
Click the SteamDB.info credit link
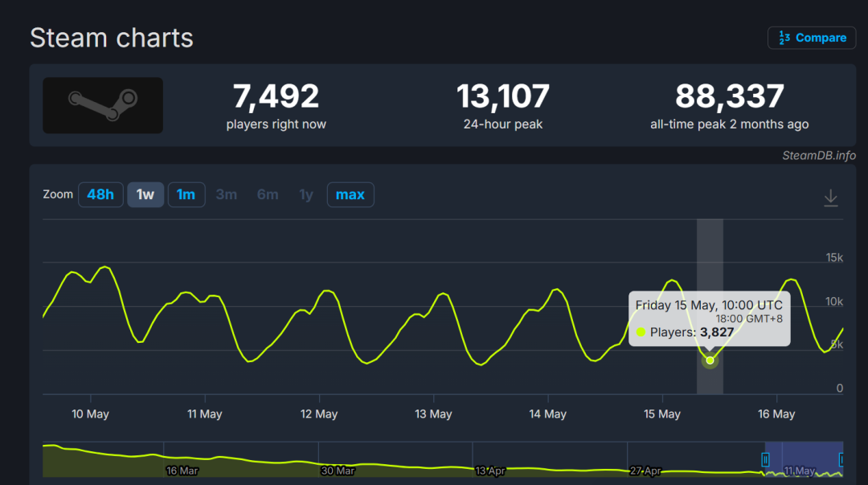(x=819, y=156)
